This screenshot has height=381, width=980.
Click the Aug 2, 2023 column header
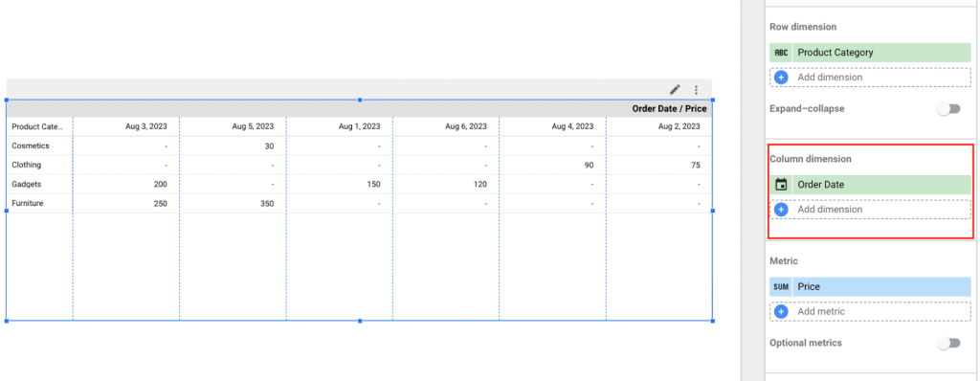point(679,126)
